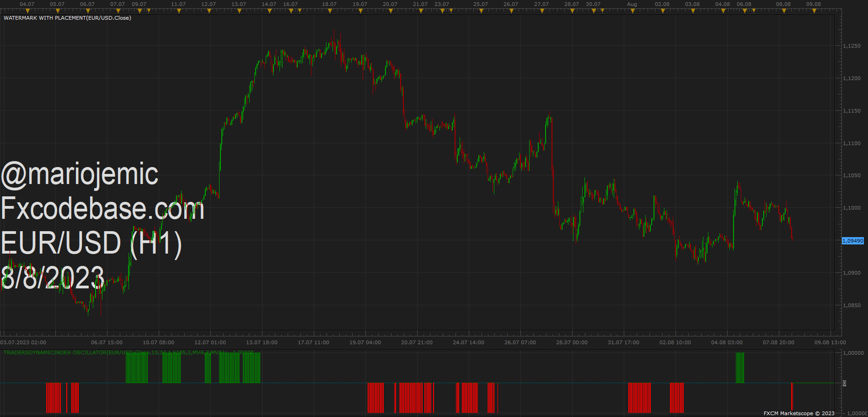Click the 24.07 14:00 time axis label
This screenshot has width=868, height=417.
coord(468,342)
